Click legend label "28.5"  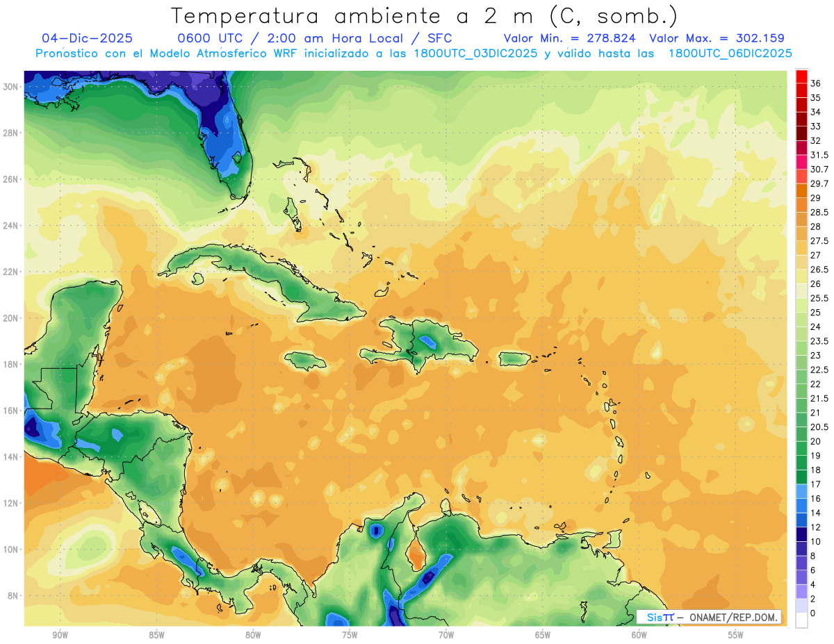pos(819,212)
